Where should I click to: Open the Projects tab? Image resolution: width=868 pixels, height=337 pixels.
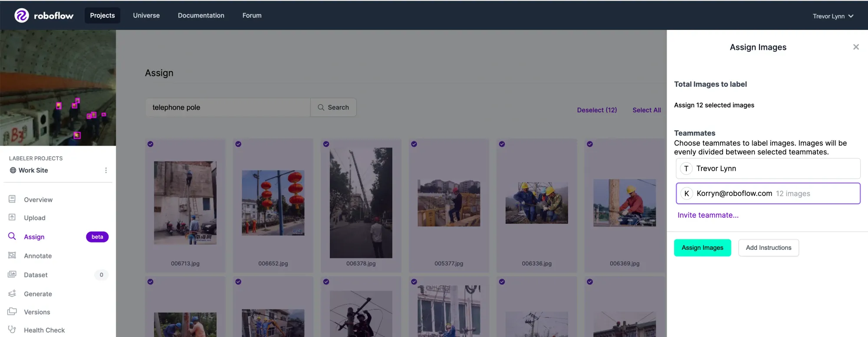click(102, 15)
